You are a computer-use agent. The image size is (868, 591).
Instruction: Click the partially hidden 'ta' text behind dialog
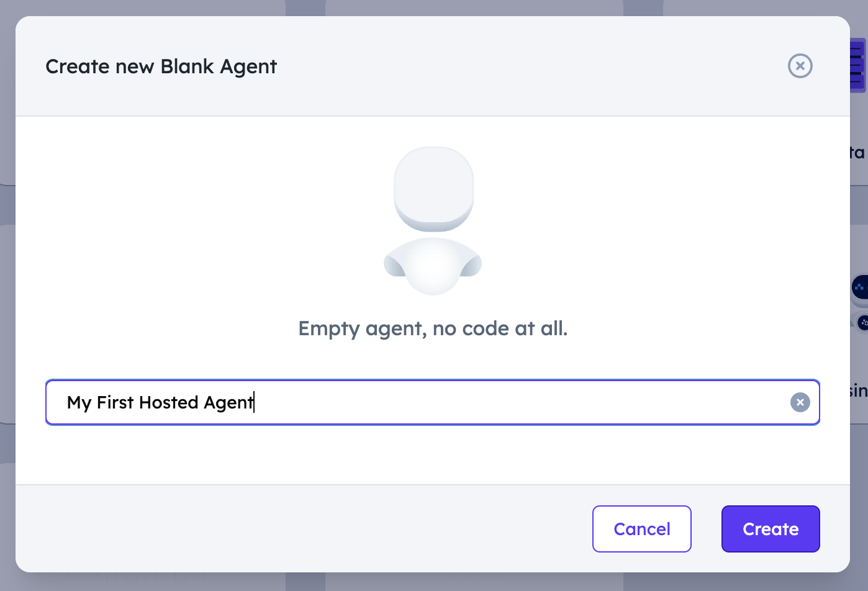tap(857, 153)
